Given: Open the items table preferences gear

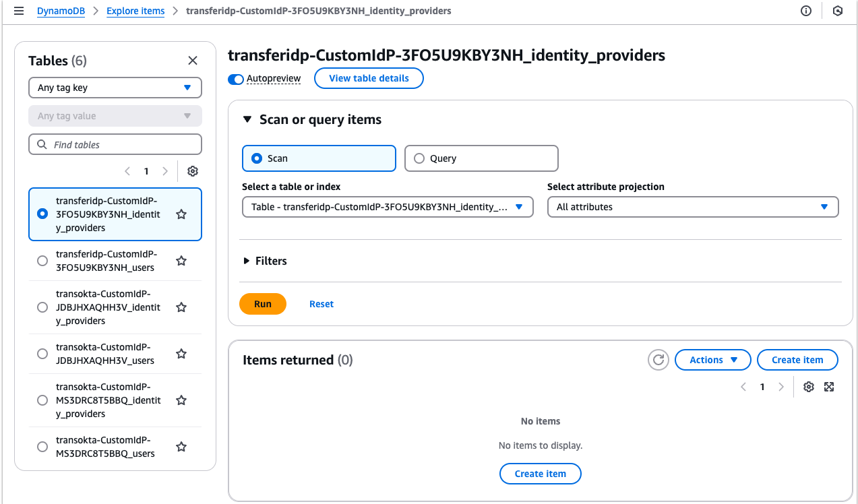Looking at the screenshot, I should pos(808,386).
